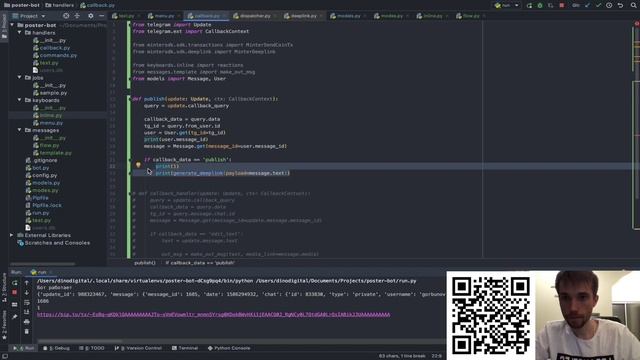Click the Project tree horizontal scrollbar
Viewport: 640px width, 360px height.
click(43, 264)
